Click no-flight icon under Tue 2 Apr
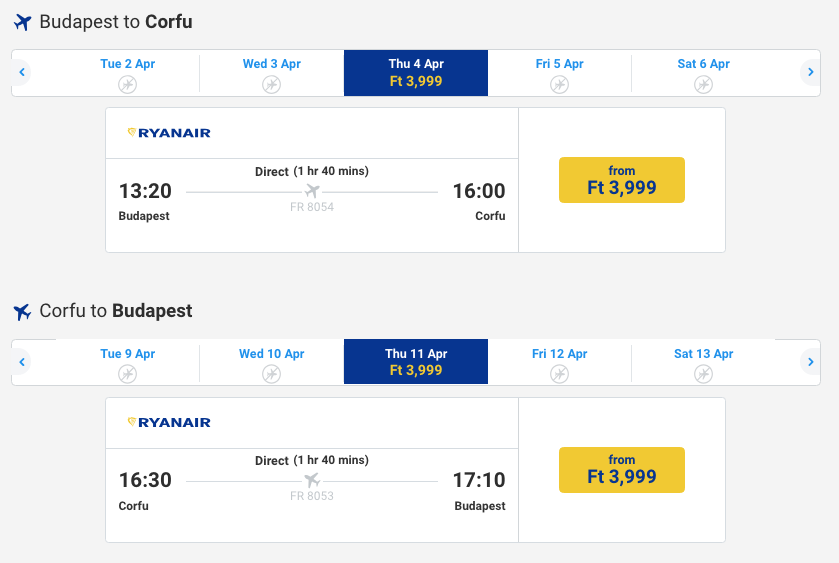Image resolution: width=839 pixels, height=563 pixels. click(x=128, y=85)
